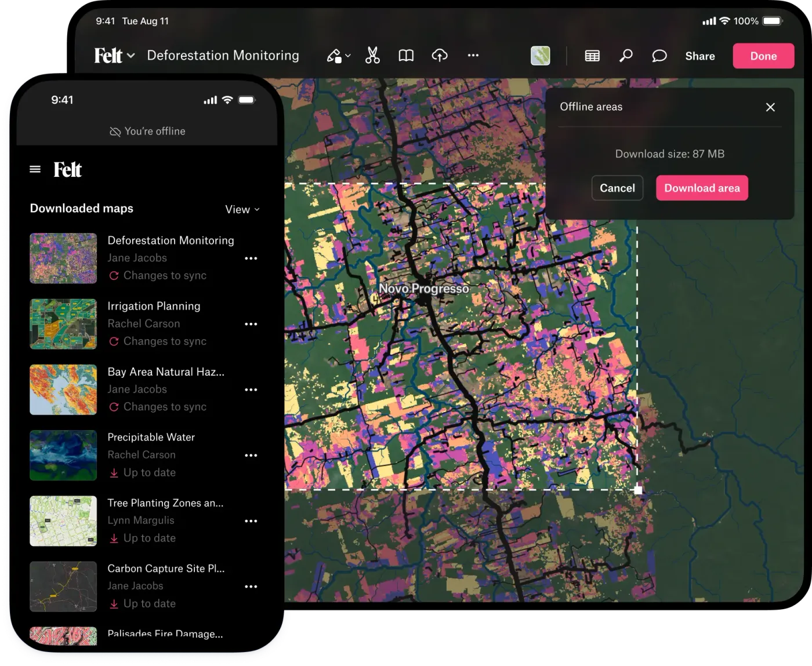
Task: Open options for Precipitable Water map
Action: pos(251,456)
